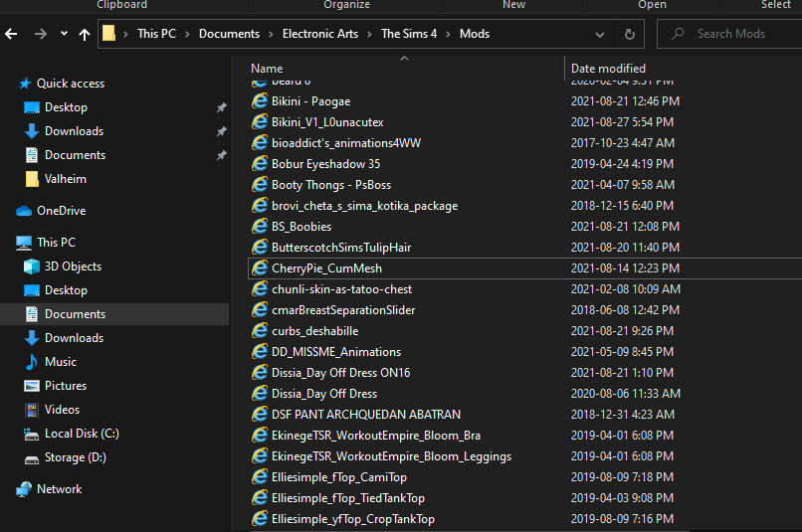The height and width of the screenshot is (532, 802).
Task: Select brovi_cheta_s_sima_kotika_package file
Action: [x=365, y=206]
